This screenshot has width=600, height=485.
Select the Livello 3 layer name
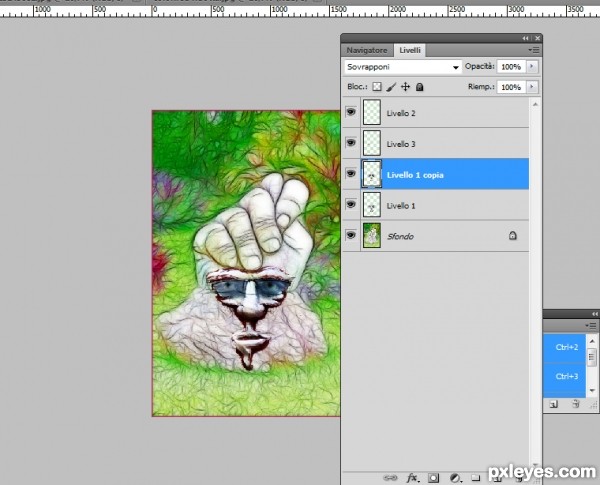point(401,144)
